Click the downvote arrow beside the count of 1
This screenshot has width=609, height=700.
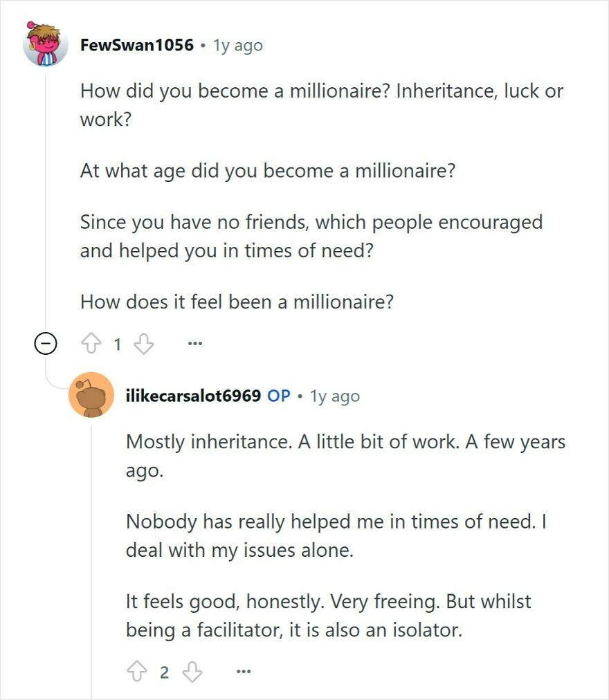[x=144, y=342]
